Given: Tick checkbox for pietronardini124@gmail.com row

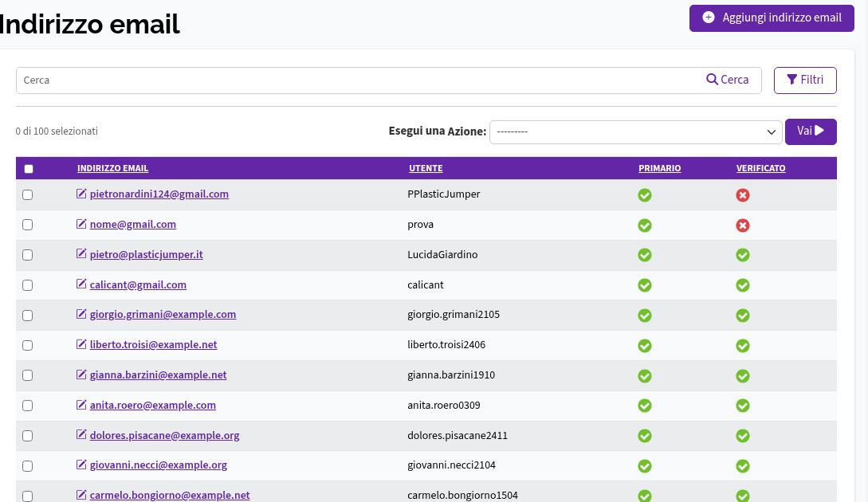Looking at the screenshot, I should [x=28, y=194].
